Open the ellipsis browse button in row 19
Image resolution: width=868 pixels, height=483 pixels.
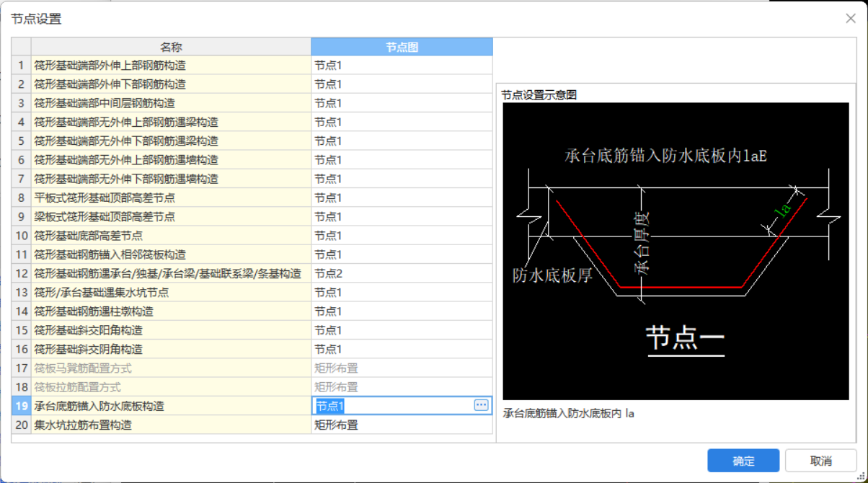(481, 406)
